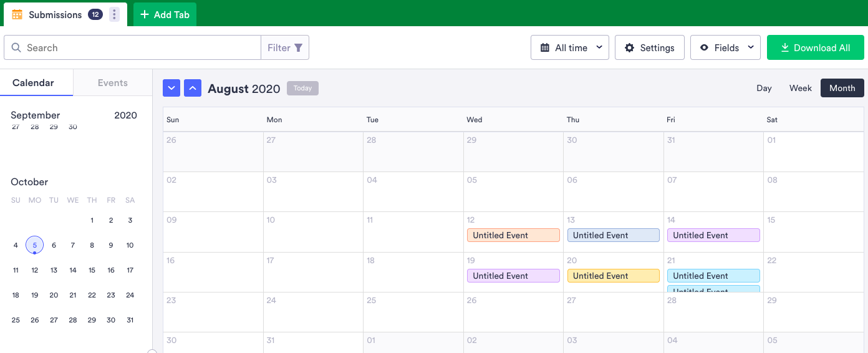
Task: Click the funnel Filter icon
Action: click(299, 47)
